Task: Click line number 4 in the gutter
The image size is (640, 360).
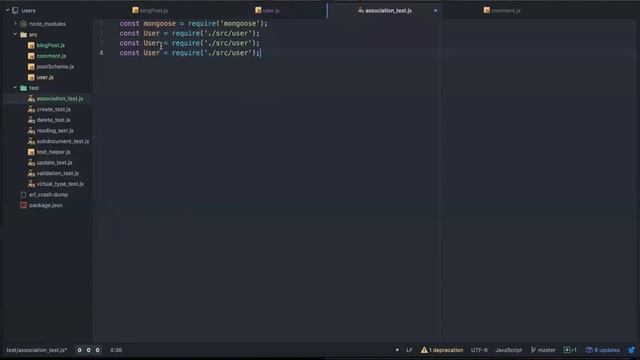Action: (101, 53)
